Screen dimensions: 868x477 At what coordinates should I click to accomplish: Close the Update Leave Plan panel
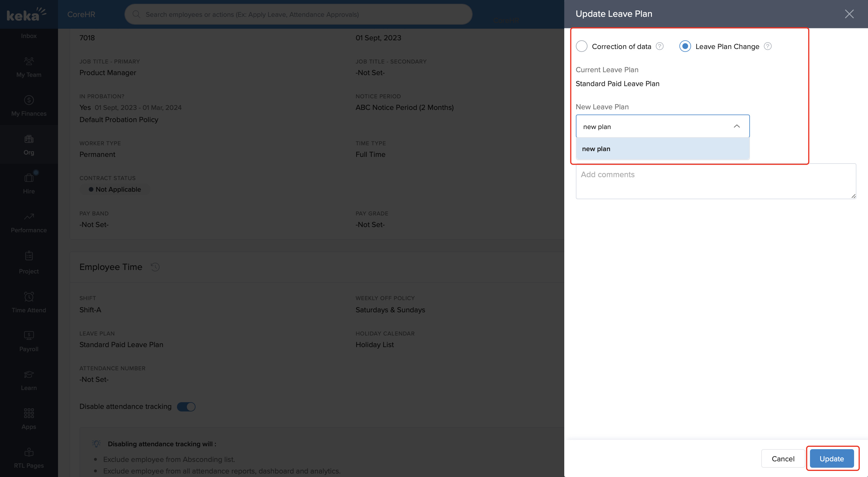tap(849, 14)
